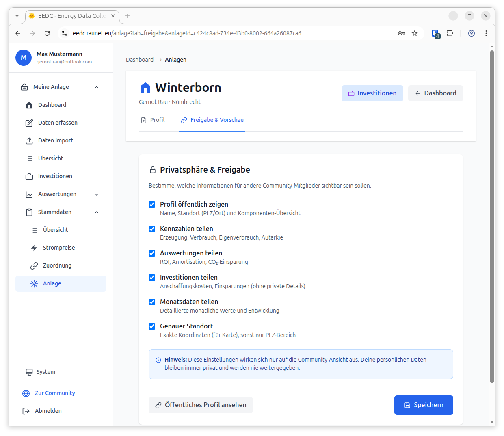
Task: Click the Daten erfassen pencil icon
Action: click(x=29, y=123)
